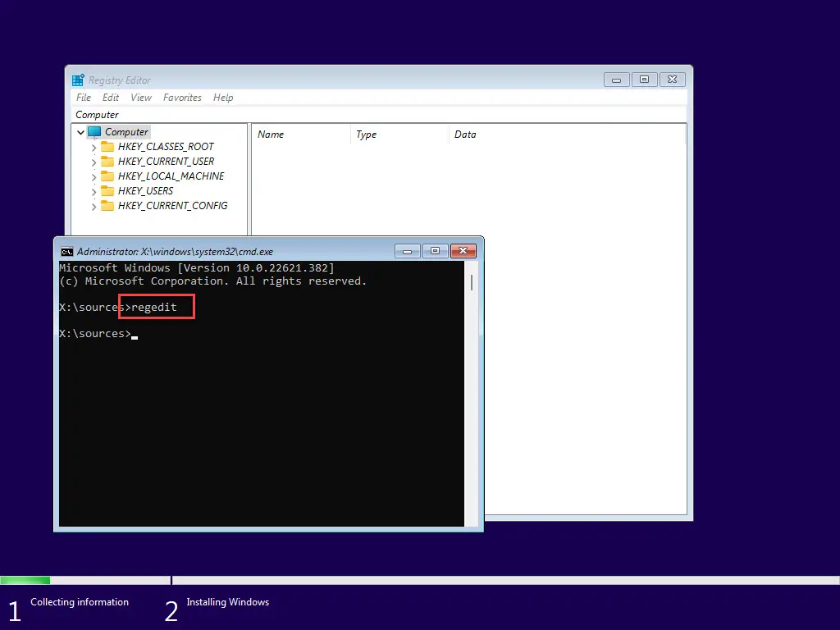The image size is (840, 630).
Task: Click the Windows version text line in cmd
Action: [x=197, y=268]
